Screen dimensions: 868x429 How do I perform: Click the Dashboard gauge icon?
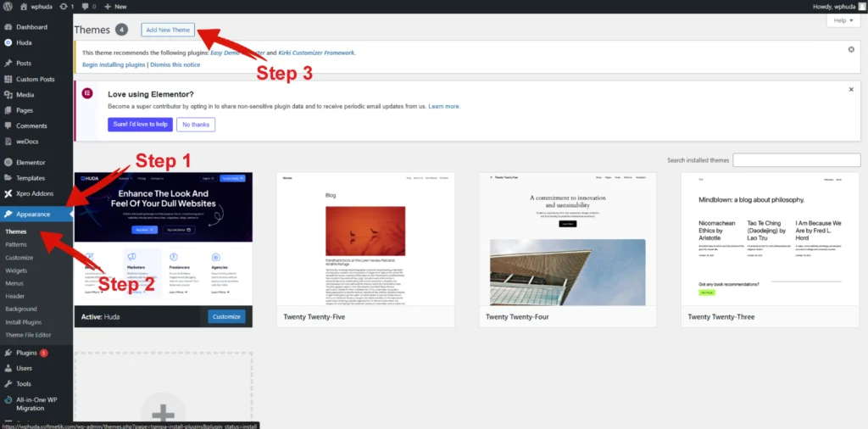click(8, 27)
